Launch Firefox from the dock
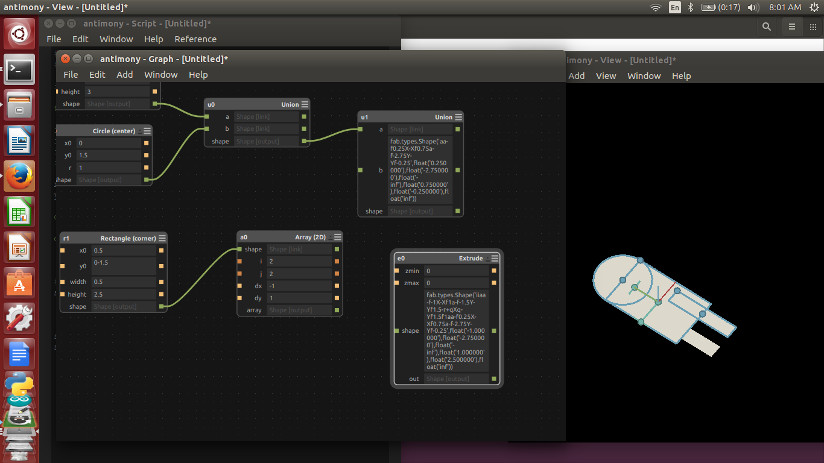The image size is (824, 463). click(19, 176)
